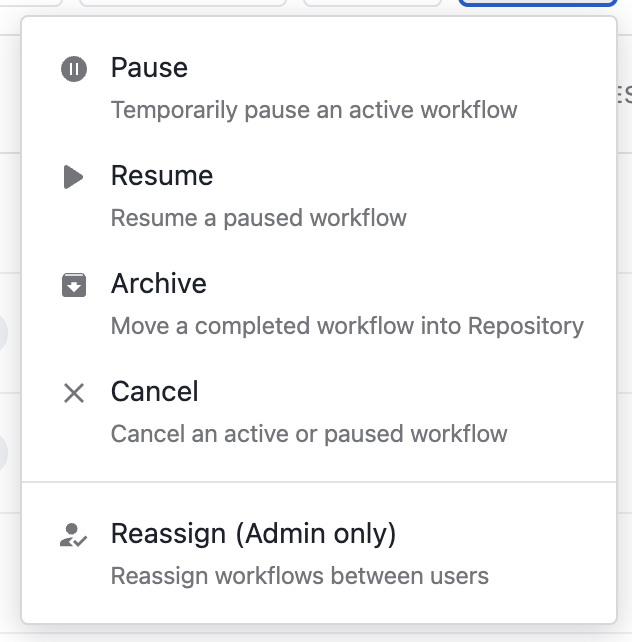Viewport: 632px width, 642px height.
Task: Click 'Cancel an active or paused workflow'
Action: point(309,434)
